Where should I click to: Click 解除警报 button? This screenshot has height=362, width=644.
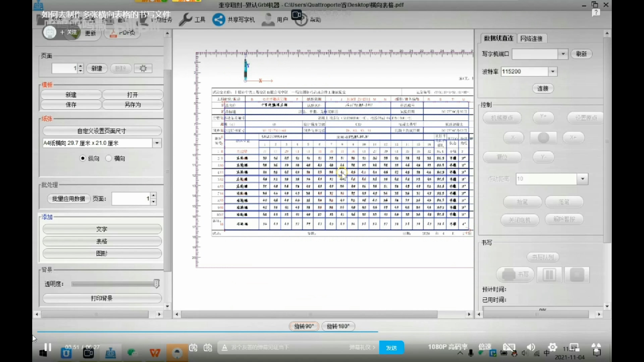point(564,219)
